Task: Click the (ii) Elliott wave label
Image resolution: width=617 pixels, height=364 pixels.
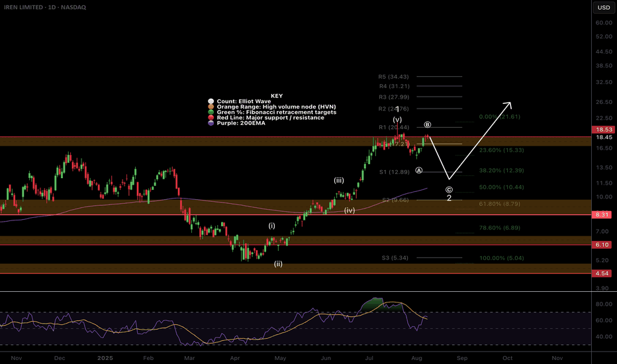Action: [278, 264]
